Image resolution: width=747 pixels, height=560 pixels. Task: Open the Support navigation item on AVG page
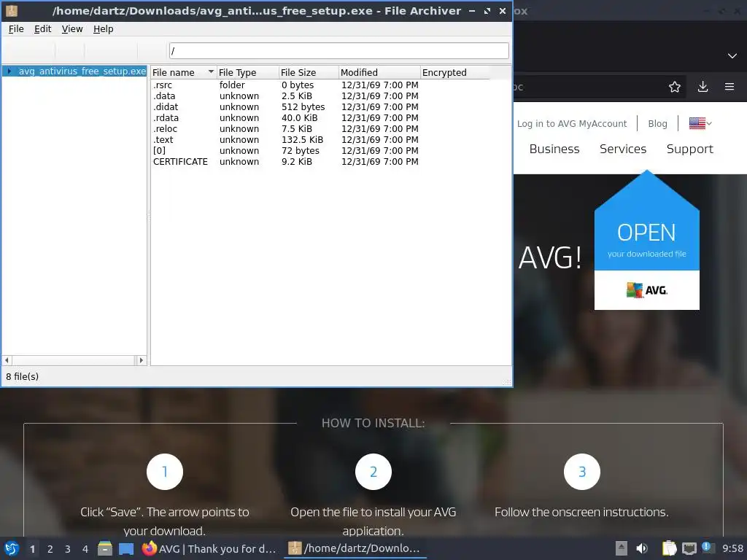point(690,149)
